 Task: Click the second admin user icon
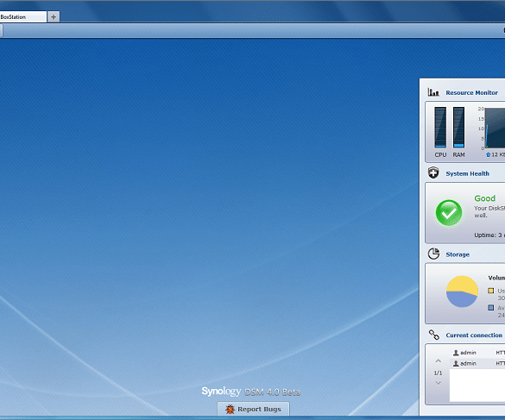tap(456, 363)
